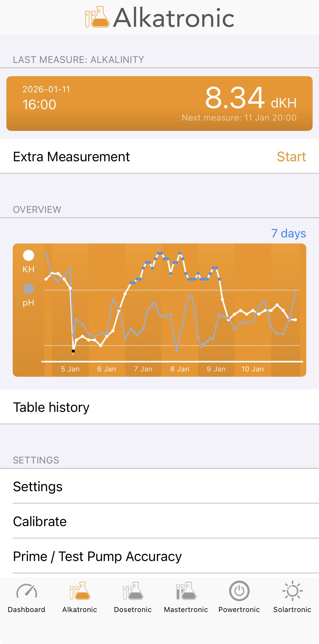Select the black lowest KH point on chart

(x=73, y=351)
